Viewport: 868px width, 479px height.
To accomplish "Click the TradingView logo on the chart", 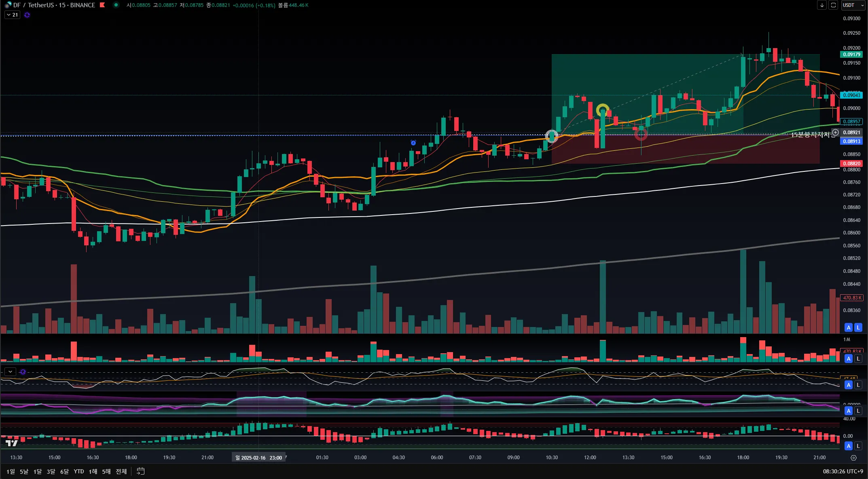I will [12, 443].
